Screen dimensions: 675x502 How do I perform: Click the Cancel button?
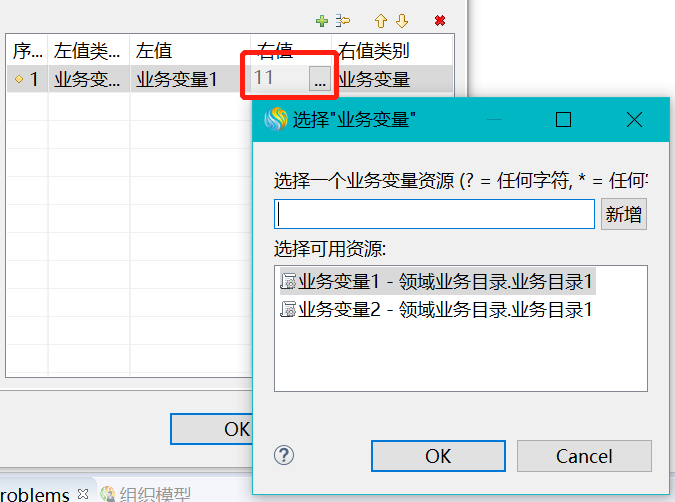coord(584,456)
